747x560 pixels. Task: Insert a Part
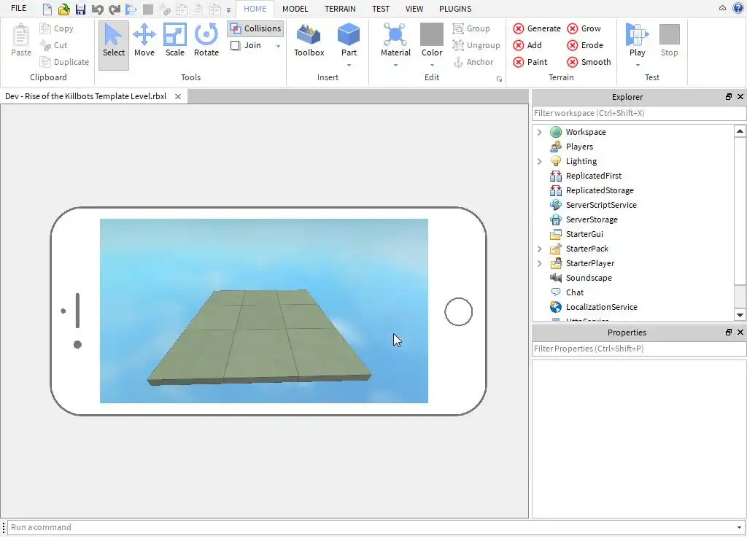pyautogui.click(x=349, y=40)
